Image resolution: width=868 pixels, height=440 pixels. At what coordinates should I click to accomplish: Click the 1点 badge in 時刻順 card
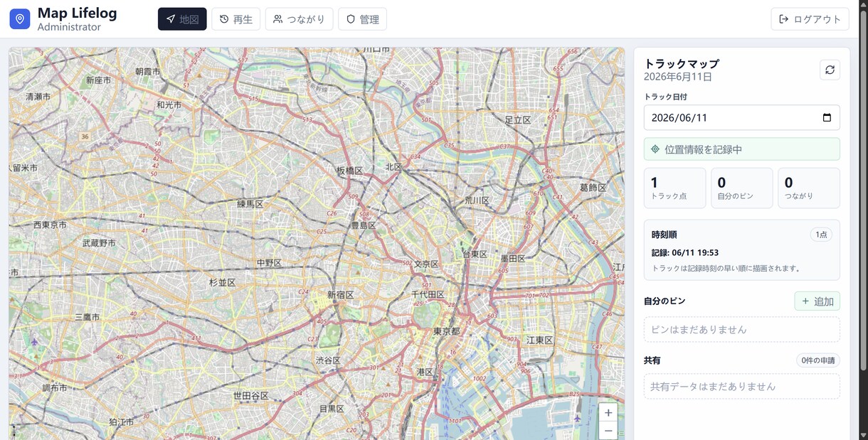coord(821,235)
